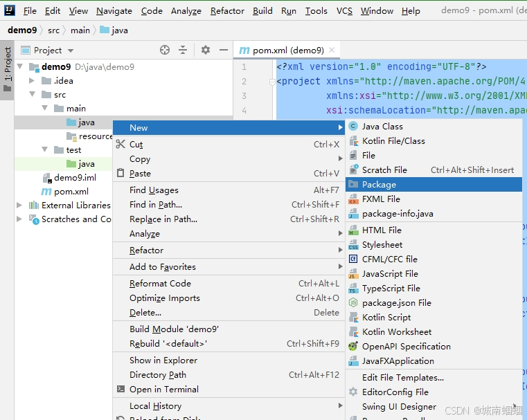This screenshot has width=527, height=420.
Task: Select Optimize Imports
Action: point(229,298)
